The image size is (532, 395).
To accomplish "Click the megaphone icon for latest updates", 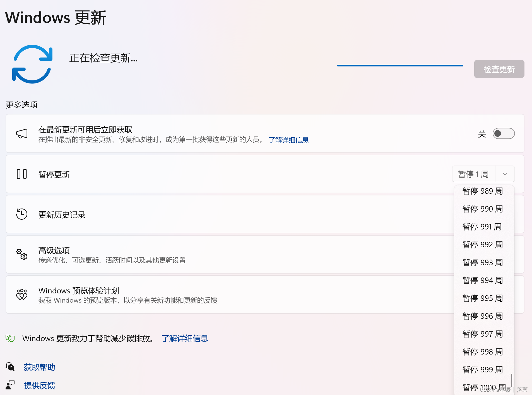I will coord(22,133).
